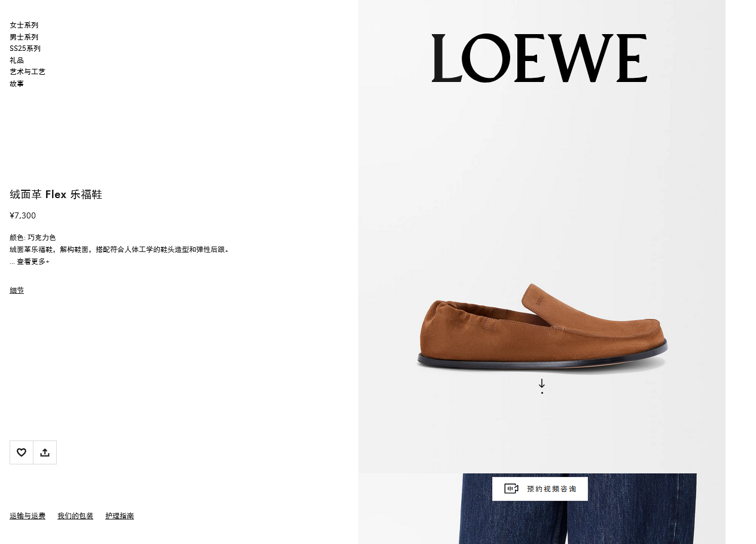Click the LOEWE logo
Viewport: 756px width, 544px height.
539,58
